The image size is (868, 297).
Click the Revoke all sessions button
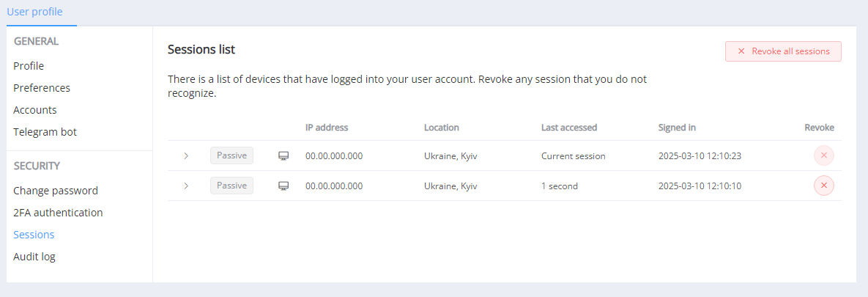pos(783,51)
